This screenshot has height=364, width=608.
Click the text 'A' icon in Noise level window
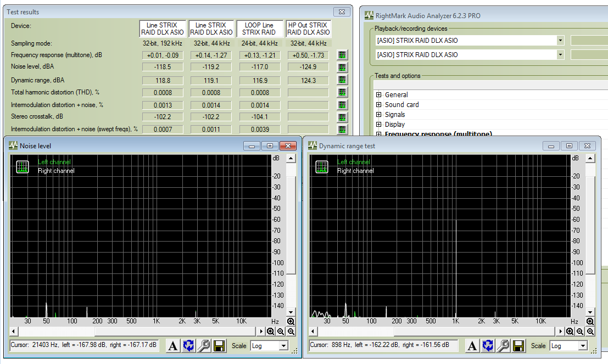tap(173, 346)
